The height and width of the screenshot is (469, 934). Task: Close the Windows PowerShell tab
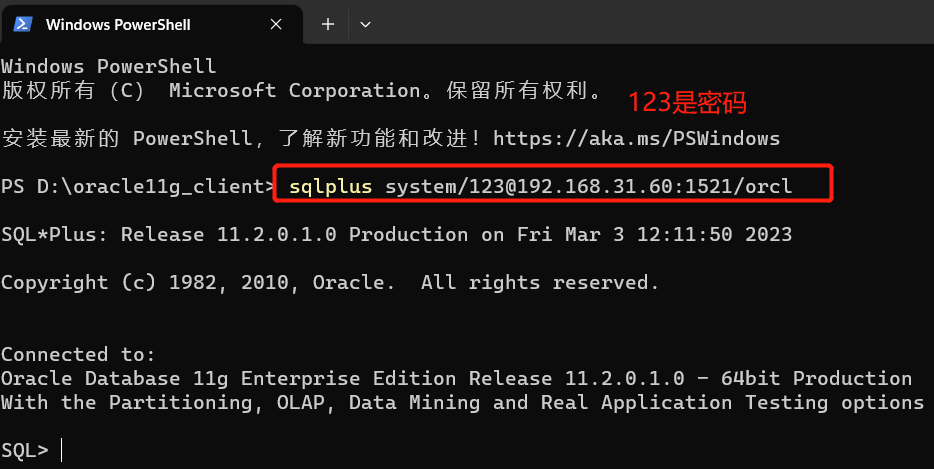276,24
